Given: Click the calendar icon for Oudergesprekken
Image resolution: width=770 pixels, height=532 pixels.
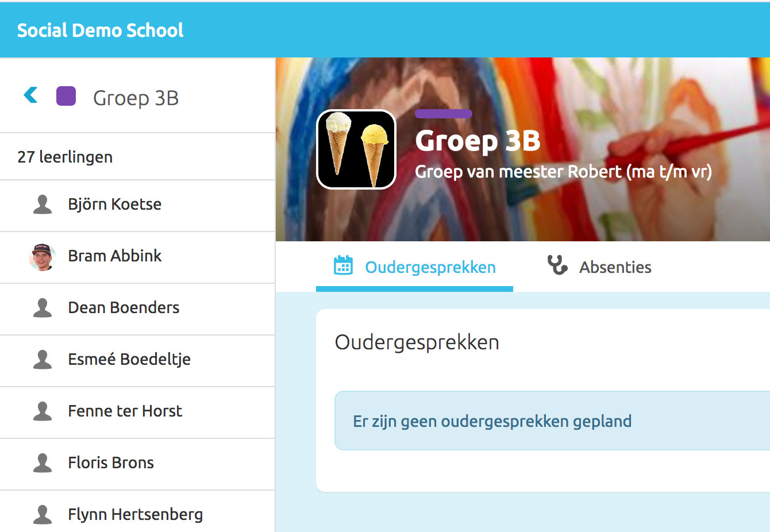Looking at the screenshot, I should pyautogui.click(x=344, y=266).
